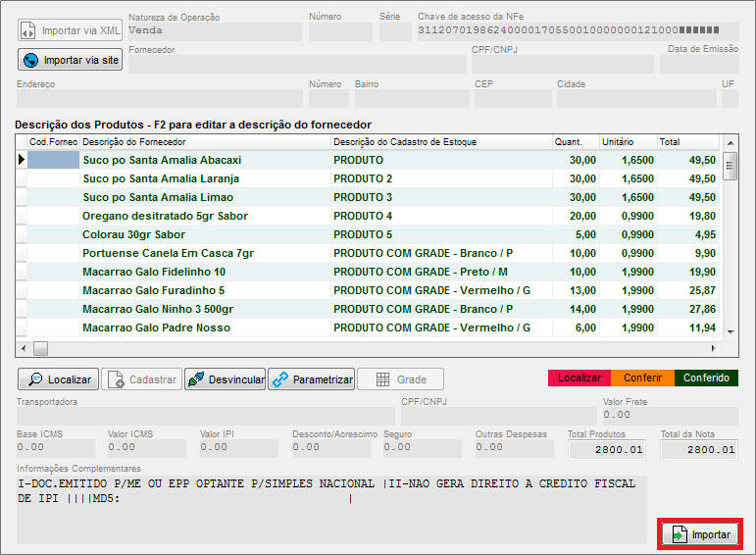Select the red Localizar legend swatch
This screenshot has height=555, width=756.
(579, 378)
